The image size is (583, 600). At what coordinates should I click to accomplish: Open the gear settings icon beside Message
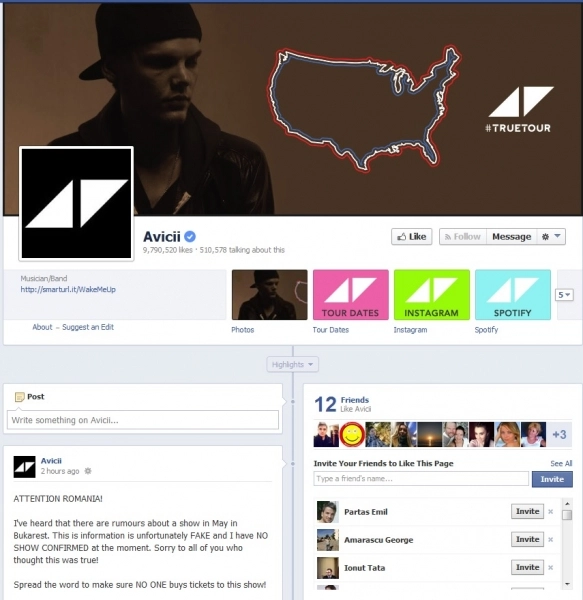pos(546,237)
